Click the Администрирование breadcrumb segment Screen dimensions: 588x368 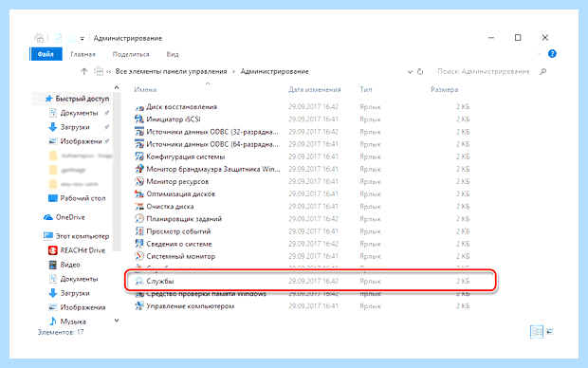pyautogui.click(x=274, y=71)
